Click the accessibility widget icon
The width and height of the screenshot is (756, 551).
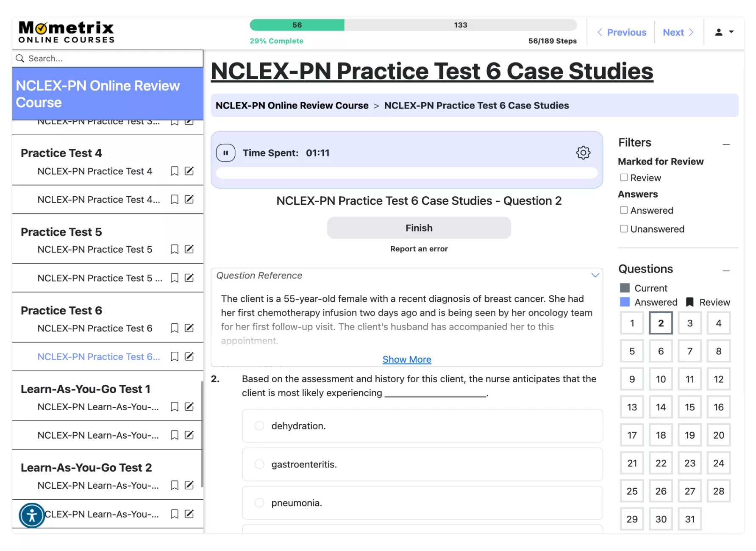(x=32, y=515)
